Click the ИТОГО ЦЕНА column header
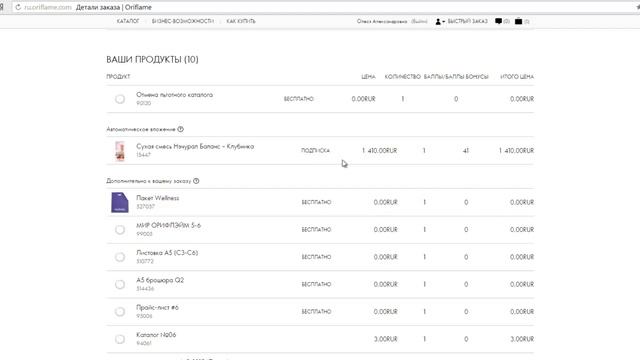640x360 pixels. (517, 77)
